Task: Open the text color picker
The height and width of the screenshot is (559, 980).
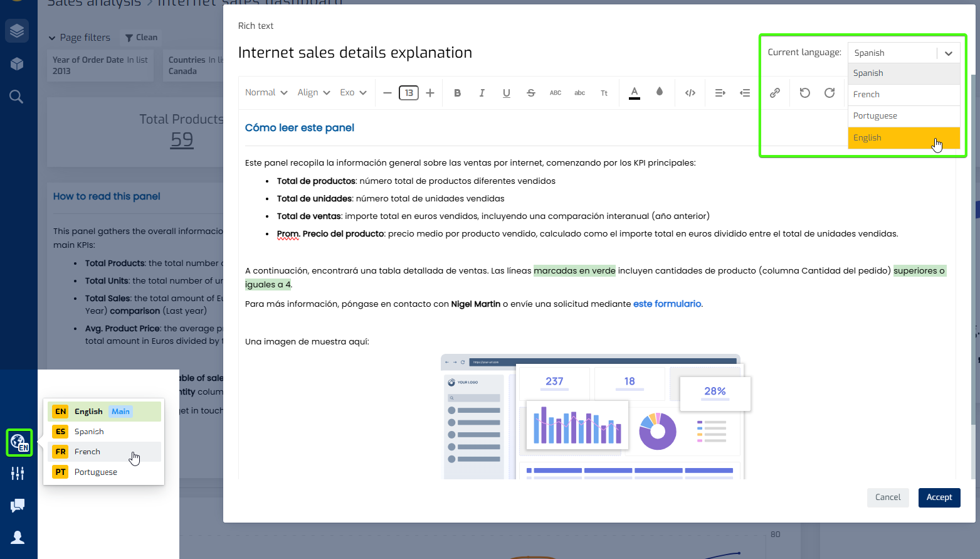Action: [x=634, y=93]
